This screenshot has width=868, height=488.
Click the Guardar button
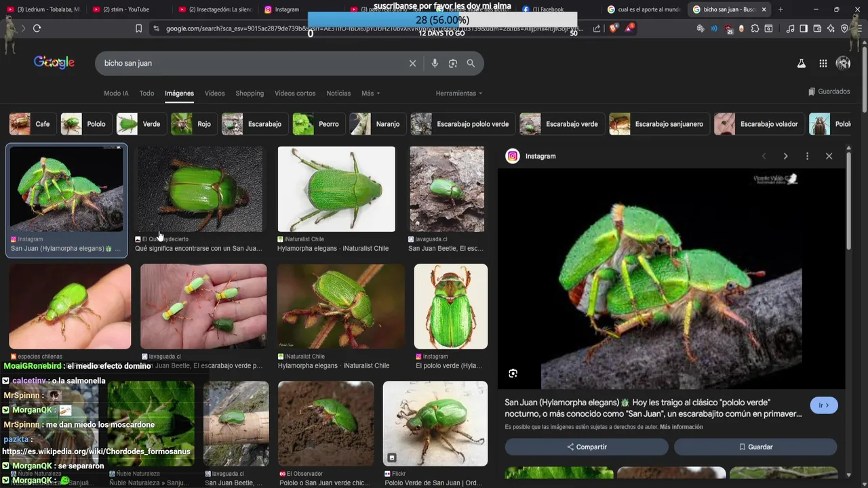point(755,447)
